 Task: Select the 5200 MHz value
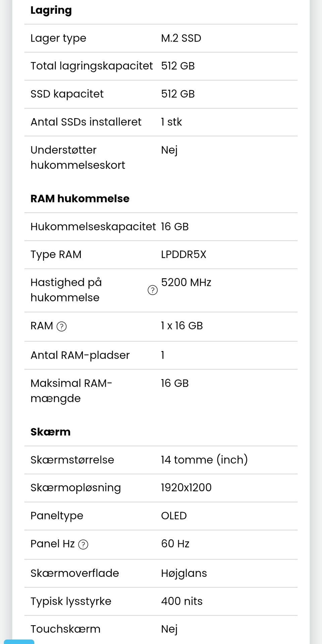pyautogui.click(x=186, y=282)
